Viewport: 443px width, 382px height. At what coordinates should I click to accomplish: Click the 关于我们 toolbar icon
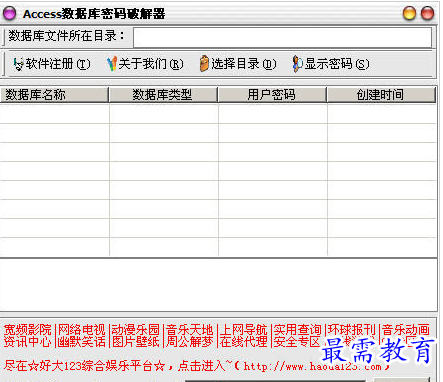[112, 64]
